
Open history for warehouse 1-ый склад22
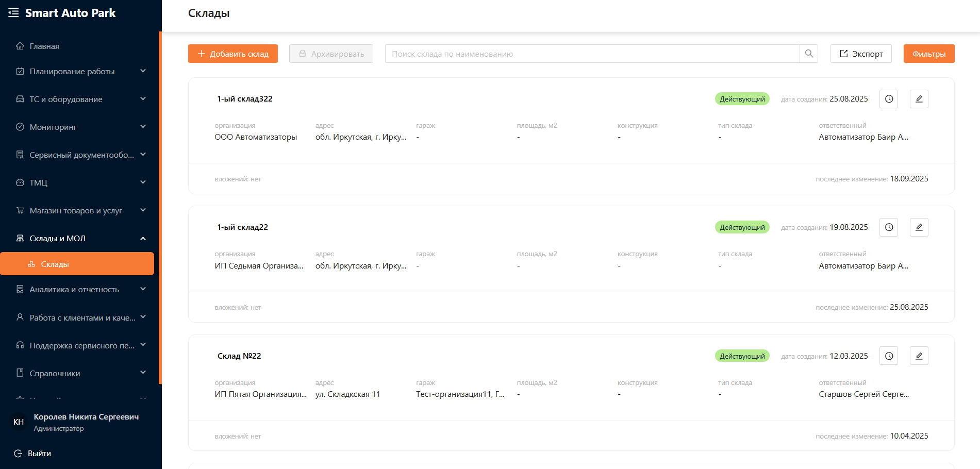(889, 227)
